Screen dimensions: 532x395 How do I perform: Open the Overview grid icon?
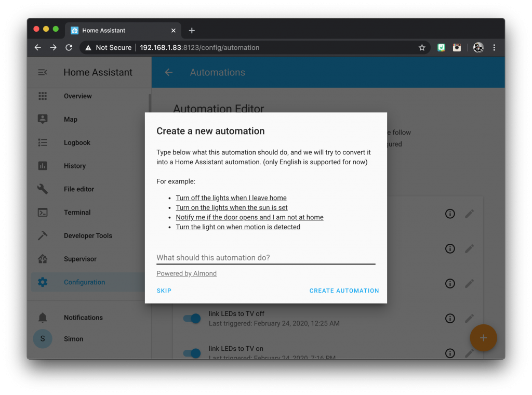point(43,96)
